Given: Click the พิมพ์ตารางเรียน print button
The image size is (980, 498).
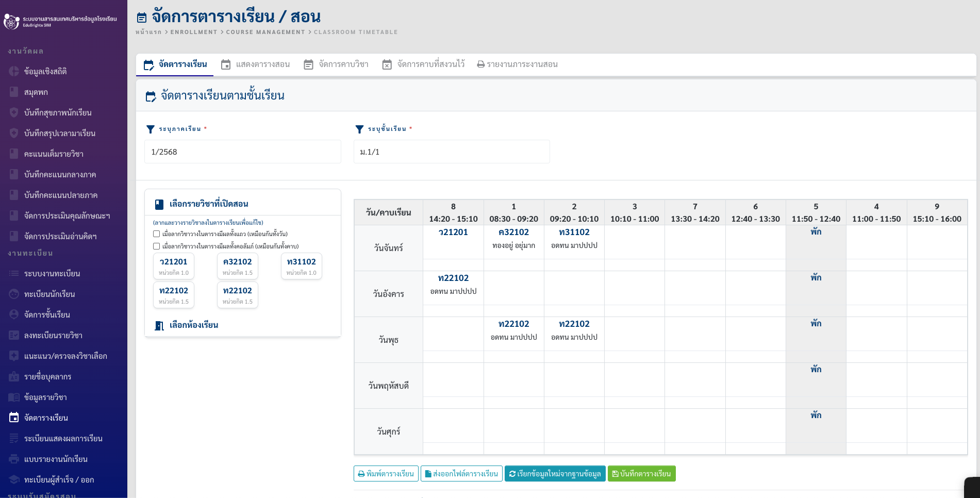Looking at the screenshot, I should pyautogui.click(x=386, y=474).
